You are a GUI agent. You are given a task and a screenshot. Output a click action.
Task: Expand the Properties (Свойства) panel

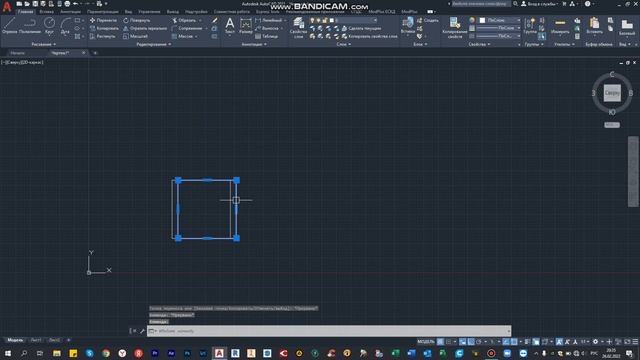point(479,44)
